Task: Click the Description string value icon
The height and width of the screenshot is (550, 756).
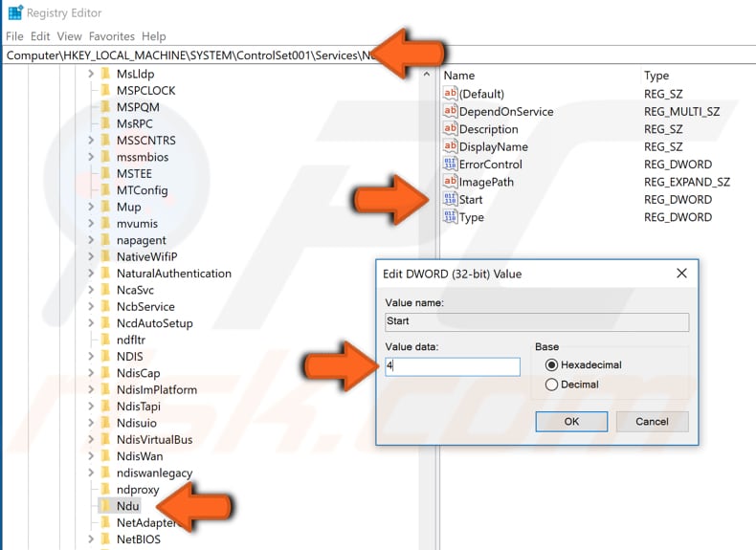Action: tap(450, 129)
